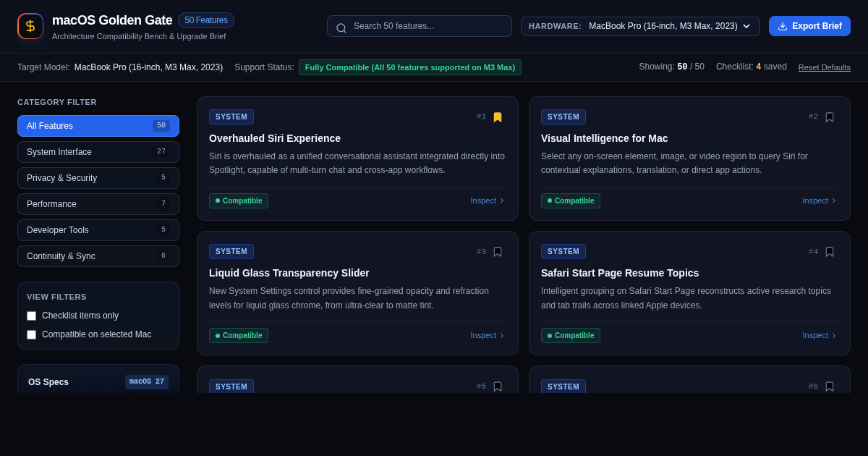
Task: Click the Overhauled Siri Experience title
Action: click(x=275, y=138)
